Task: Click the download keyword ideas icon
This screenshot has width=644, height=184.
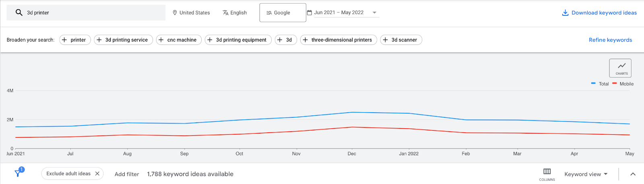Action: [565, 13]
